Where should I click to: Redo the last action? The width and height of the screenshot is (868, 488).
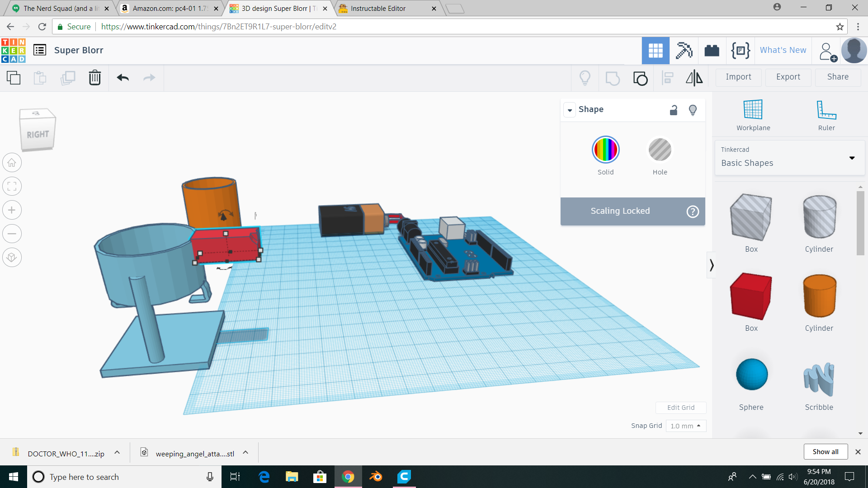[x=149, y=78]
